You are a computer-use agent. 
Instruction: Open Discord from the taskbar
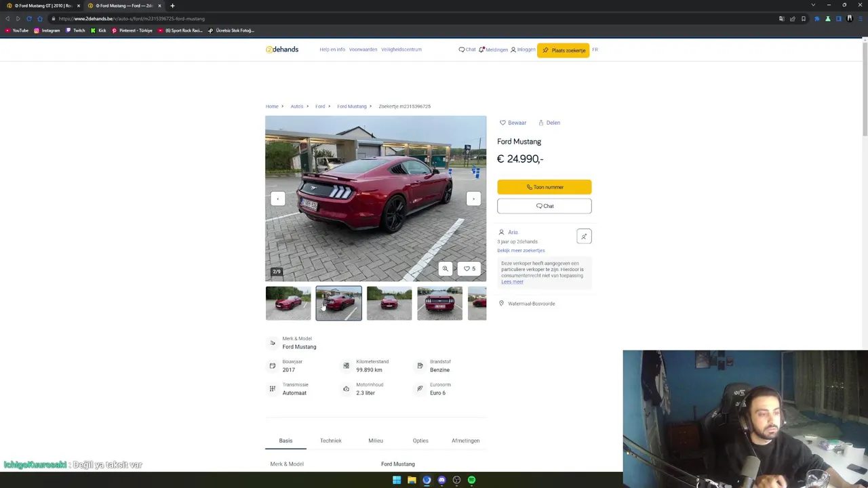tap(441, 480)
